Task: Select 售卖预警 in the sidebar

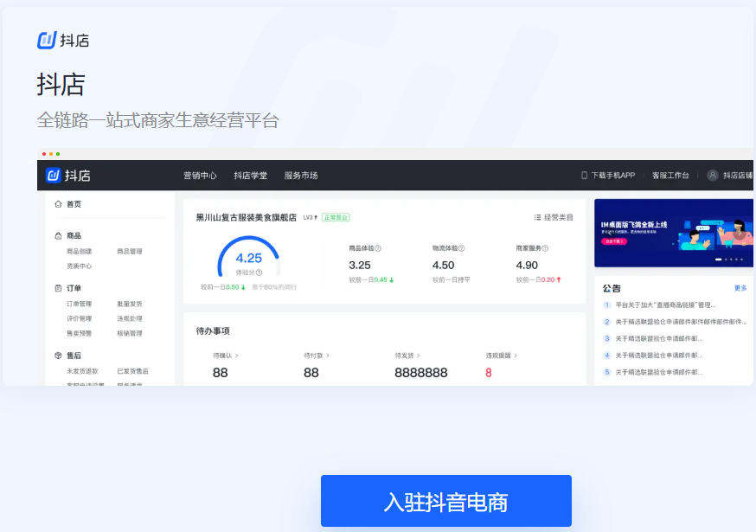Action: click(79, 333)
